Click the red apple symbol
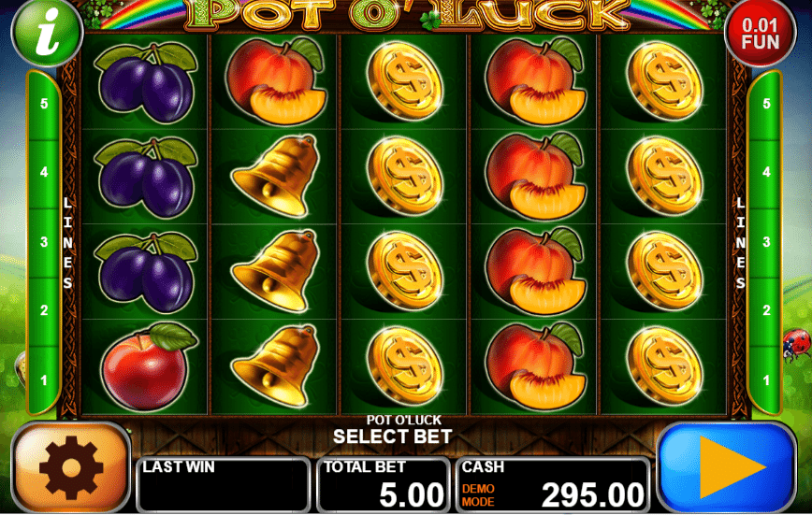This screenshot has width=812, height=515. (147, 366)
